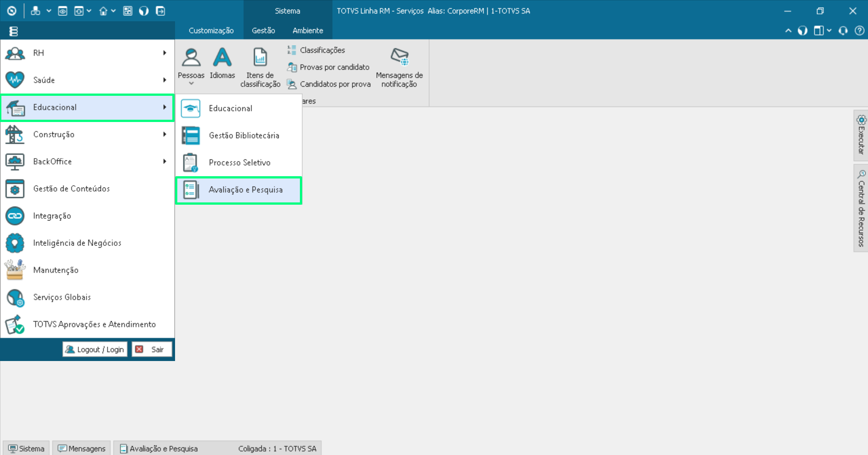Expand the BackOffice submenu arrow
Image resolution: width=868 pixels, height=455 pixels.
(165, 161)
